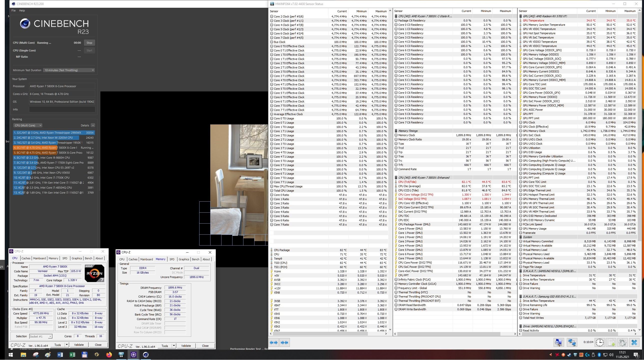Show hidden tray icons arrow
This screenshot has width=644, height=360.
click(x=551, y=355)
